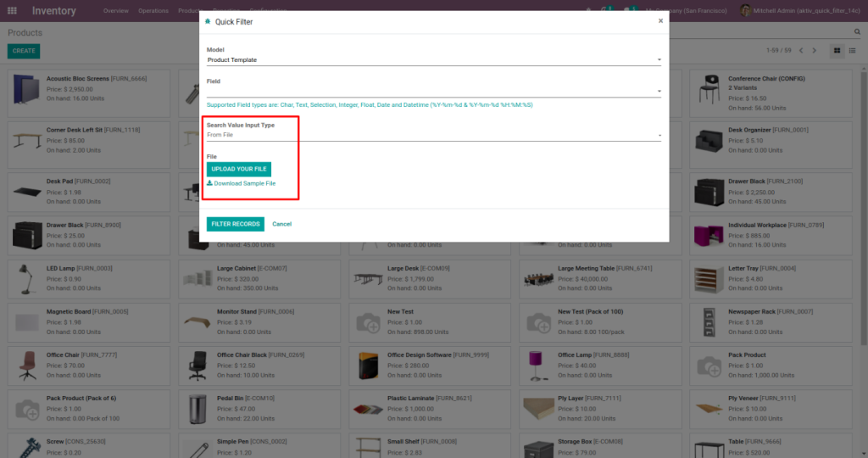Click the Inventory app title
Screen dimensions: 868x458
pos(53,10)
